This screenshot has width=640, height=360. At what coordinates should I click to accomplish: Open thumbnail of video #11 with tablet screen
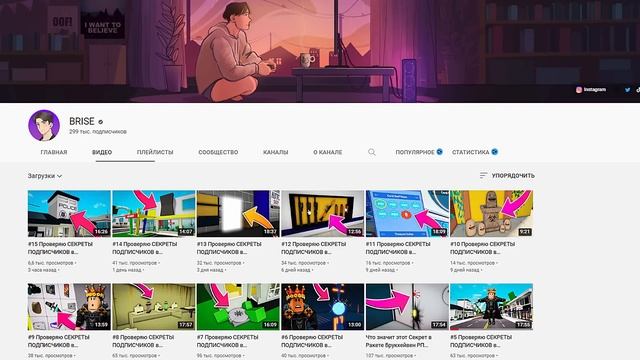(407, 213)
